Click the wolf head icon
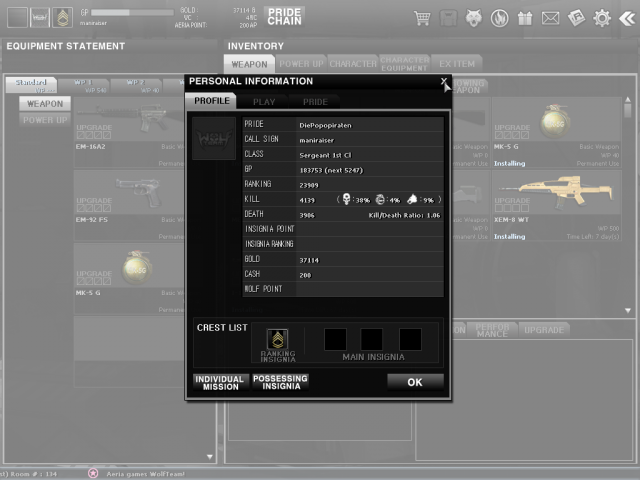640x480 pixels. (x=475, y=17)
